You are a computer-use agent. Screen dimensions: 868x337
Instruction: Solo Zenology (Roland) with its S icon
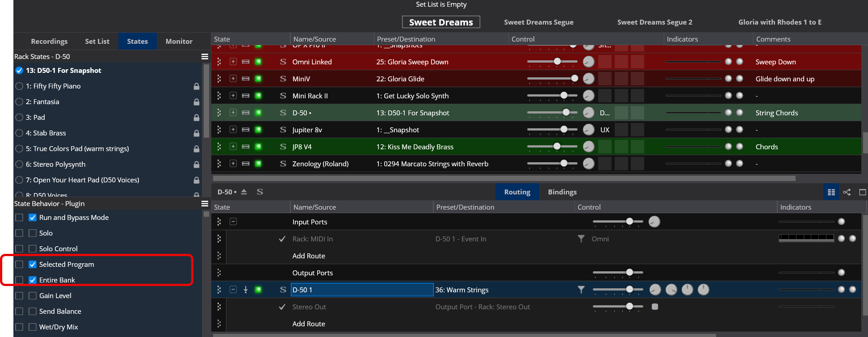[x=283, y=164]
